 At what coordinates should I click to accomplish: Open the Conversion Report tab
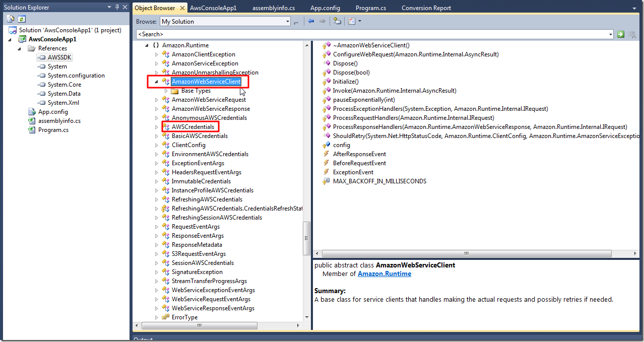tap(426, 8)
